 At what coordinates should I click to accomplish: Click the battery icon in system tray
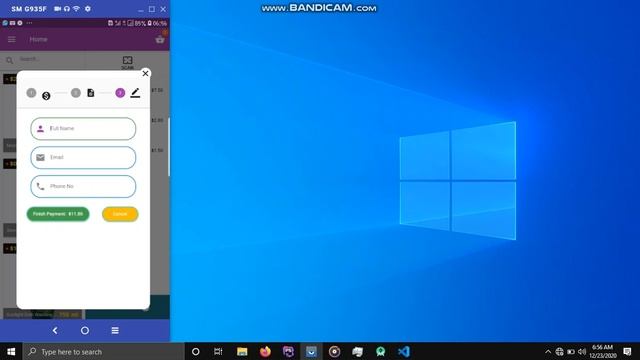pos(571,351)
